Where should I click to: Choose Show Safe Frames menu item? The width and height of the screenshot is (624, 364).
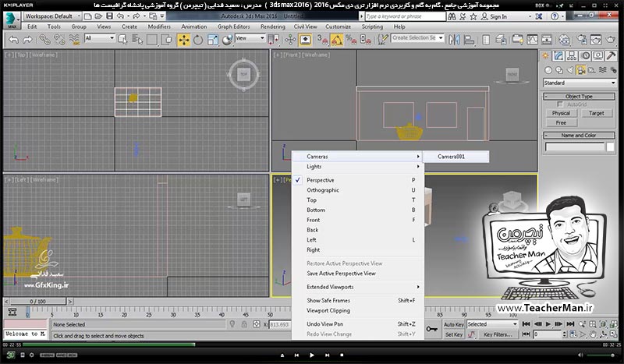[358, 300]
